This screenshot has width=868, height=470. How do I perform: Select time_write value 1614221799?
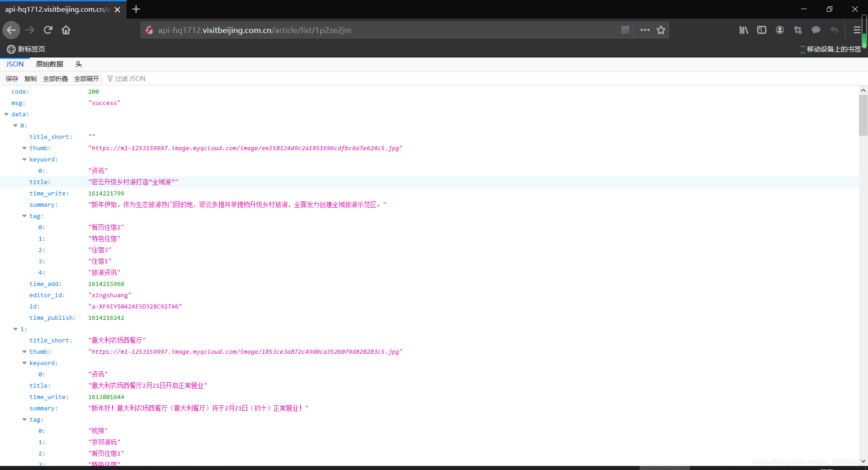pyautogui.click(x=106, y=194)
